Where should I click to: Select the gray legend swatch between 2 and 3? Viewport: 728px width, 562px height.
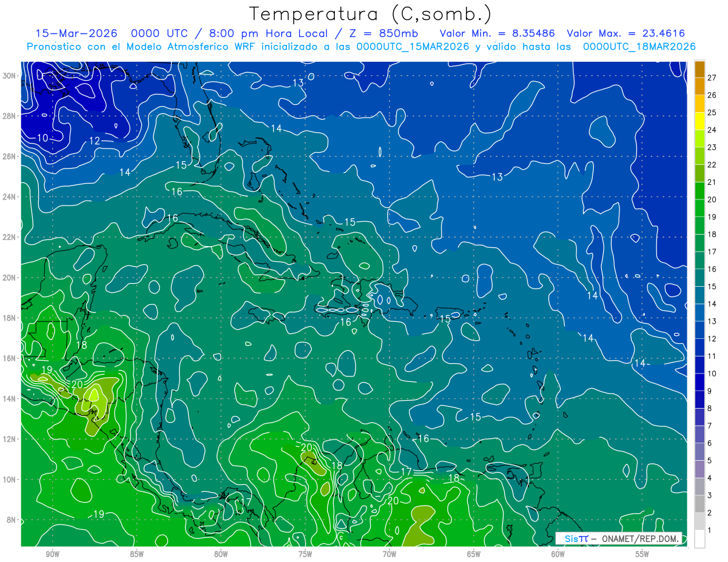coord(699,504)
